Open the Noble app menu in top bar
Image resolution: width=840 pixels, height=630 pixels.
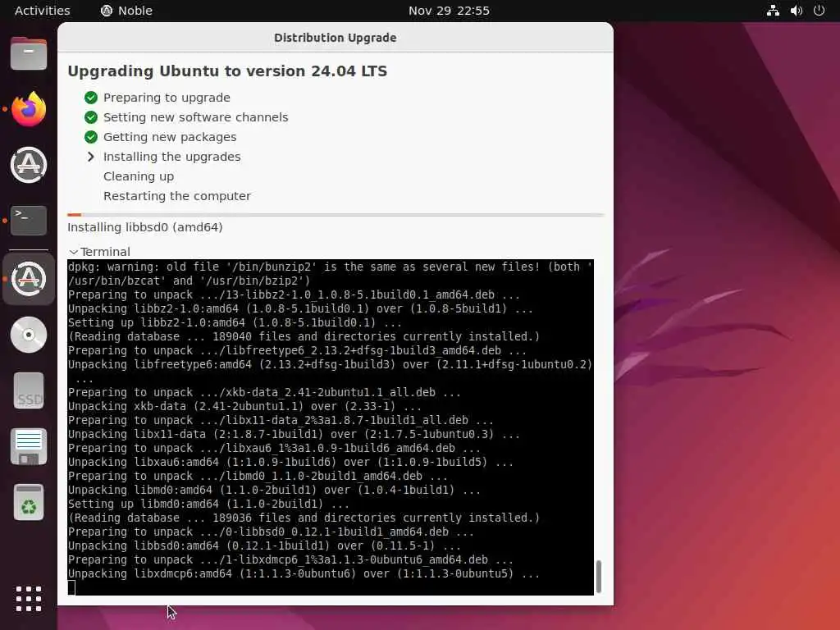[126, 11]
